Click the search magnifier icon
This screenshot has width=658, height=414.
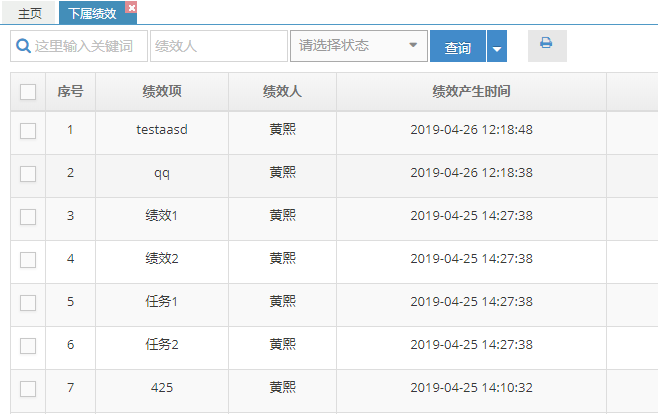click(x=23, y=46)
